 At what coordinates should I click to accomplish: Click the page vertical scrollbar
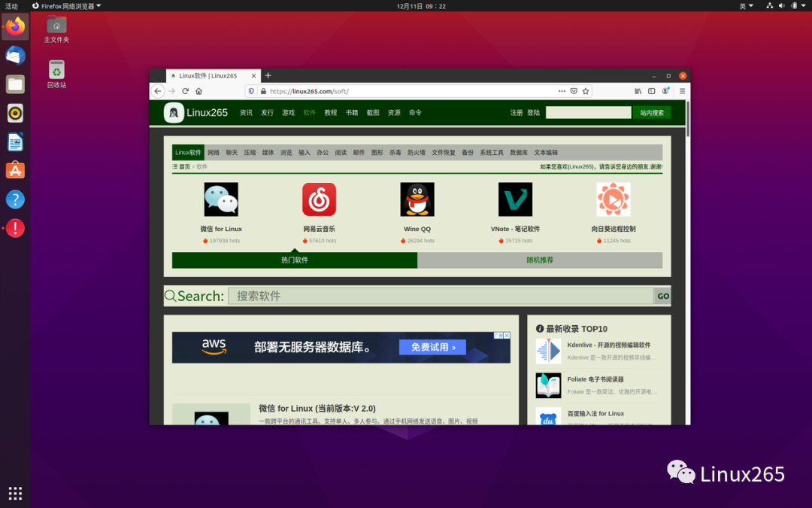pyautogui.click(x=688, y=119)
